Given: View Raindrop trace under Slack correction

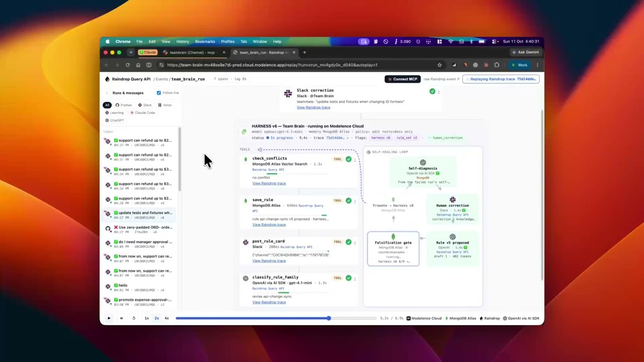Looking at the screenshot, I should 313,107.
